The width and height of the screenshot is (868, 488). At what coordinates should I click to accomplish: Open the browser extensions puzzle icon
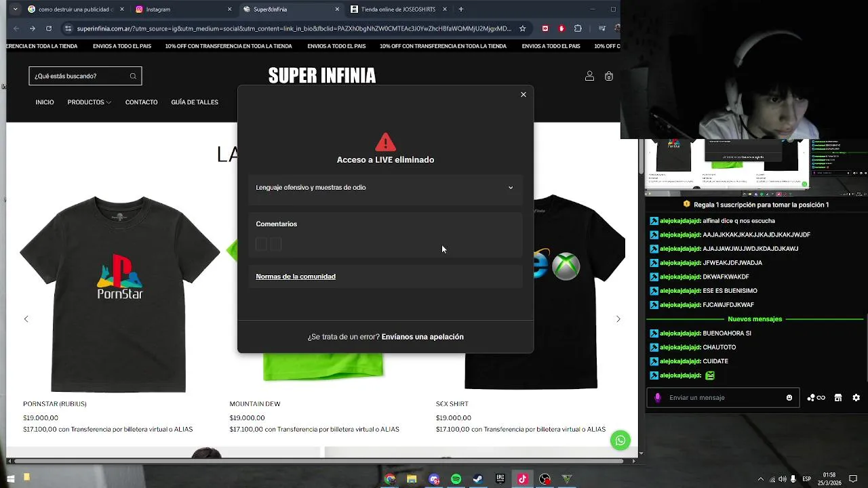(578, 28)
